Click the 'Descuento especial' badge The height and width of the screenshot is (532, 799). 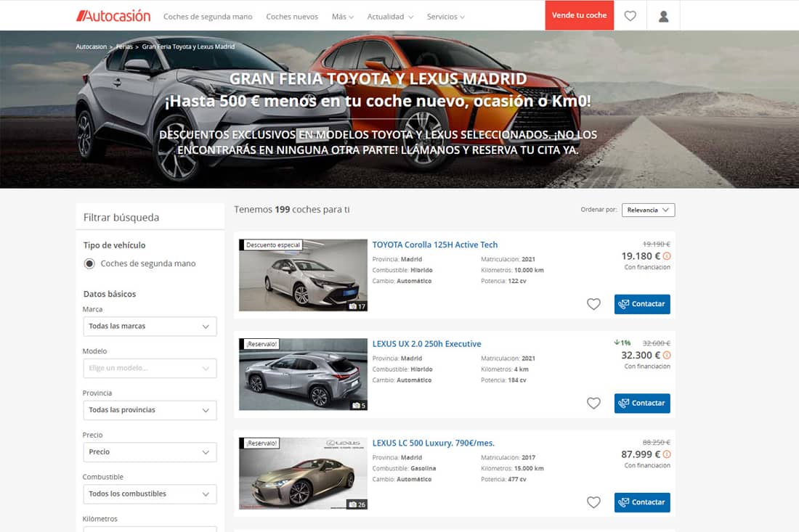(x=272, y=245)
